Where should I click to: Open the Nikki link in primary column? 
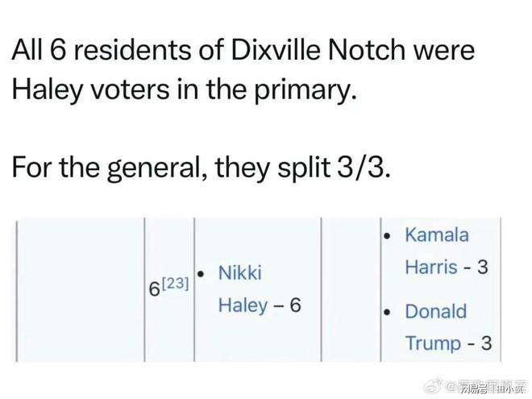[240, 272]
